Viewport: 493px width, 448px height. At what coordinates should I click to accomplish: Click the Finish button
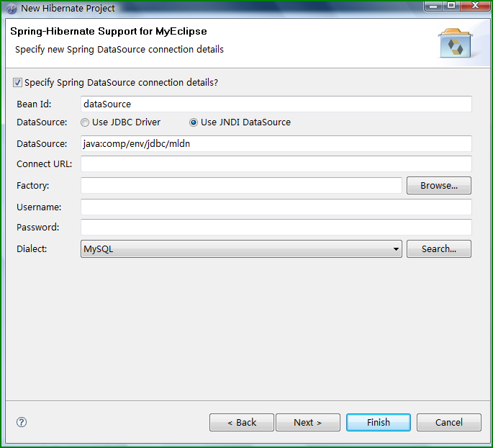click(x=379, y=422)
